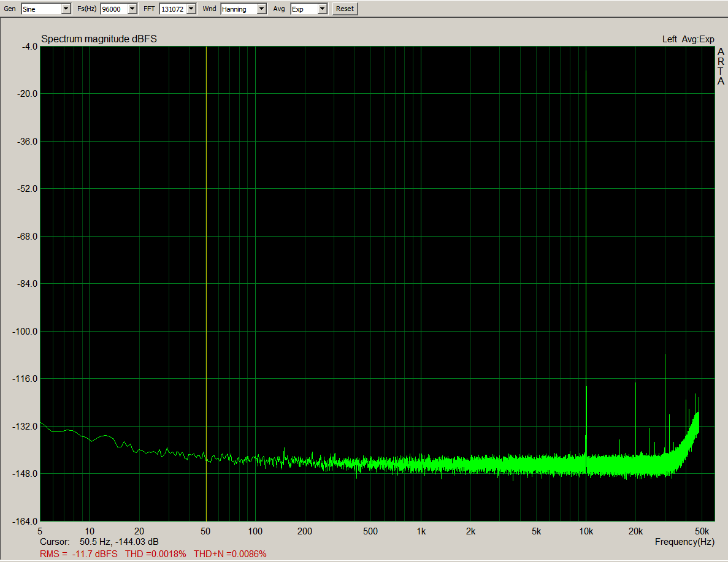Image resolution: width=728 pixels, height=562 pixels.
Task: Click the -100.0 dB axis label
Action: coord(25,332)
